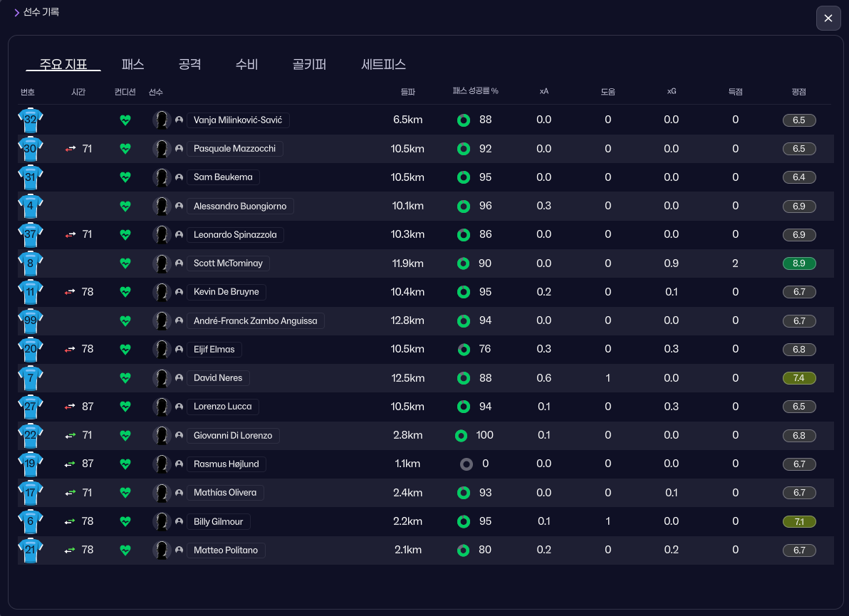Click Lorenzo Lucca substitution arrows icon
Screen dimensions: 849x616
pyautogui.click(x=71, y=407)
